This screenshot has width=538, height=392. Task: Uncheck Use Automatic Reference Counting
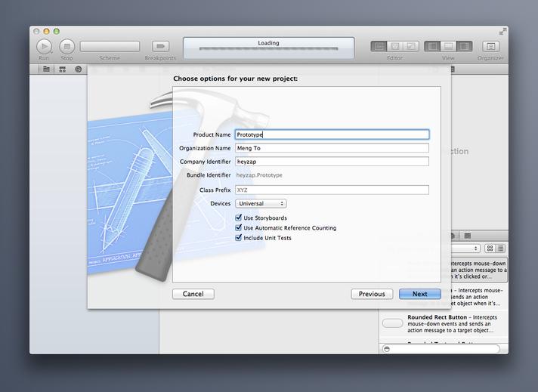[239, 227]
